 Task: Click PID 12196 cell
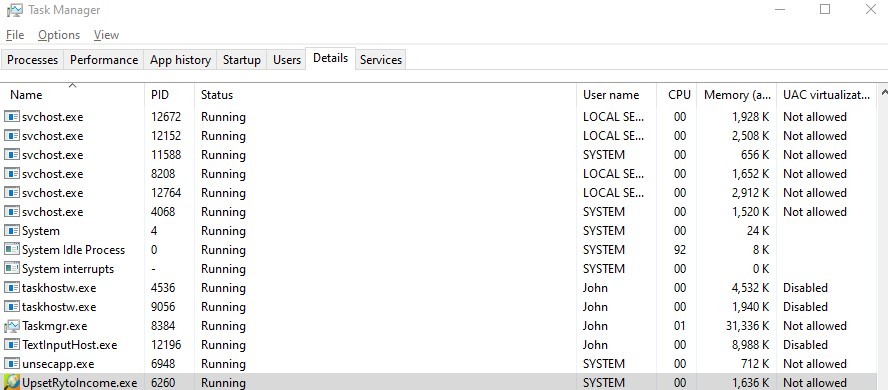pos(166,345)
